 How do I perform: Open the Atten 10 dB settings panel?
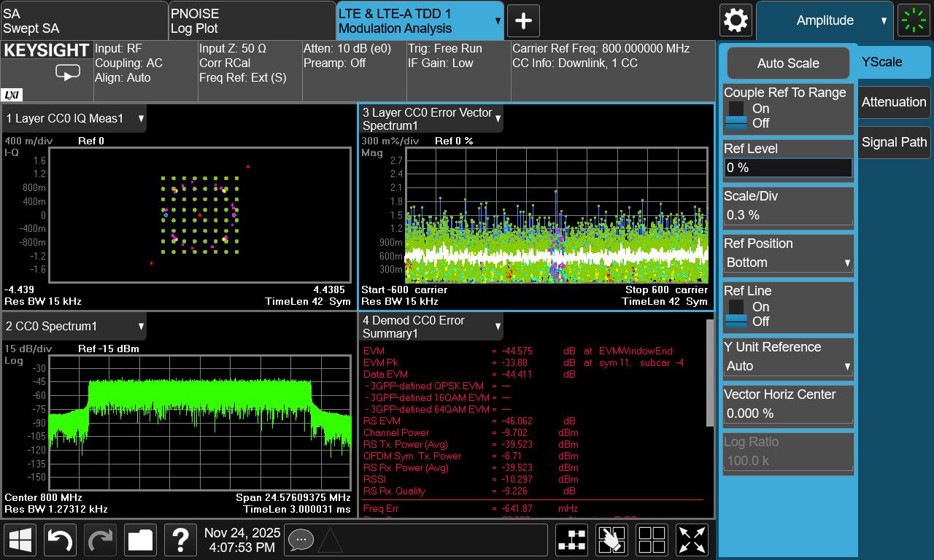pos(354,71)
